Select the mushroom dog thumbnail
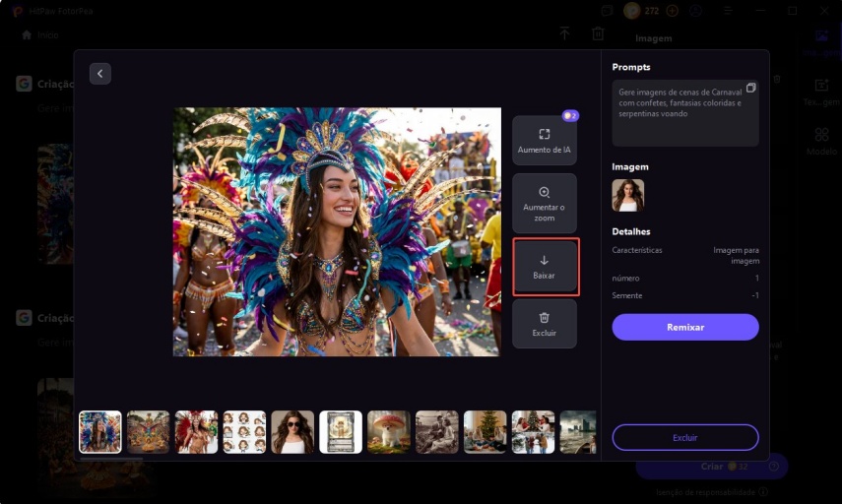The width and height of the screenshot is (842, 504). pos(389,432)
